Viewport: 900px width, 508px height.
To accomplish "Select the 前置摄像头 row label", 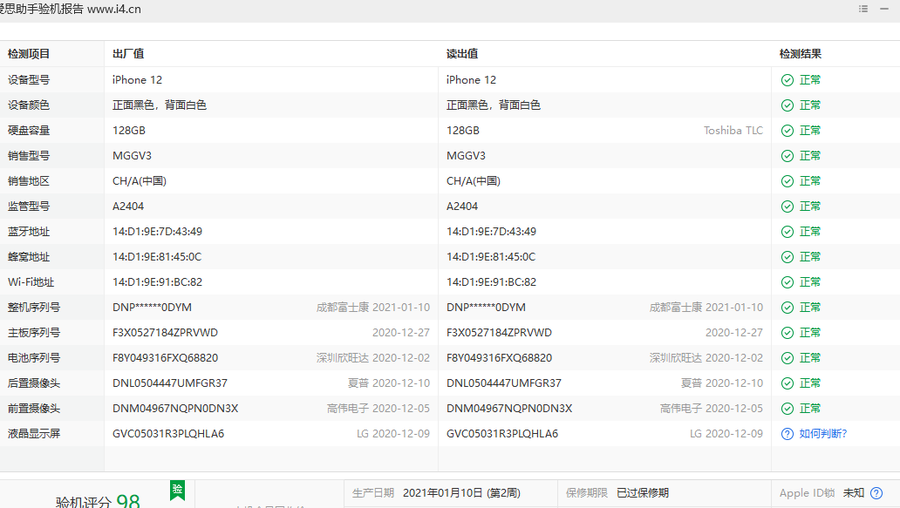I will pyautogui.click(x=34, y=409).
